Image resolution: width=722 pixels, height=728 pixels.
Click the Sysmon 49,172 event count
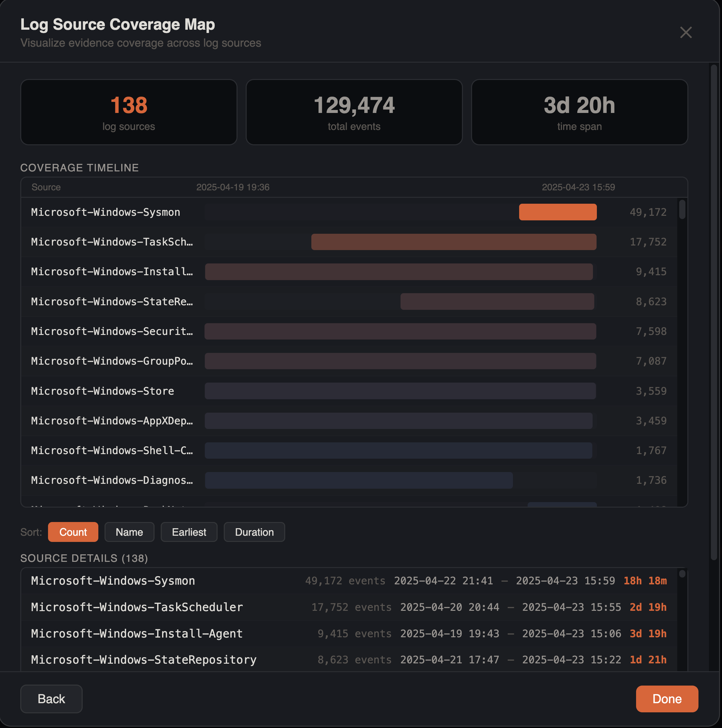(648, 212)
